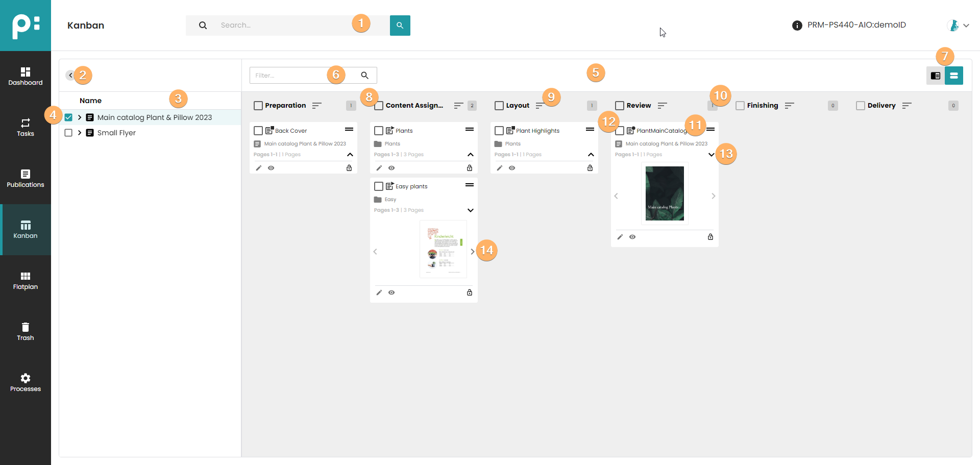Check the Small Flyer checkbox

pos(68,133)
